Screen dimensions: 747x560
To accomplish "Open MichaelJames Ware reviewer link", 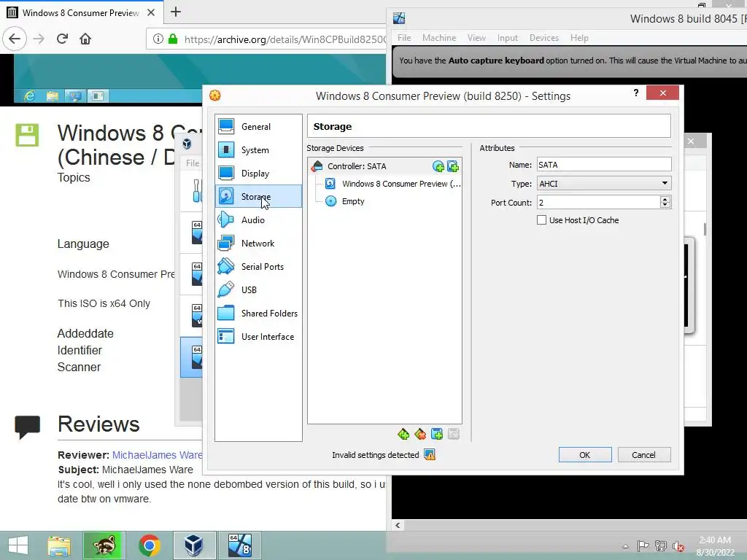I will 158,455.
